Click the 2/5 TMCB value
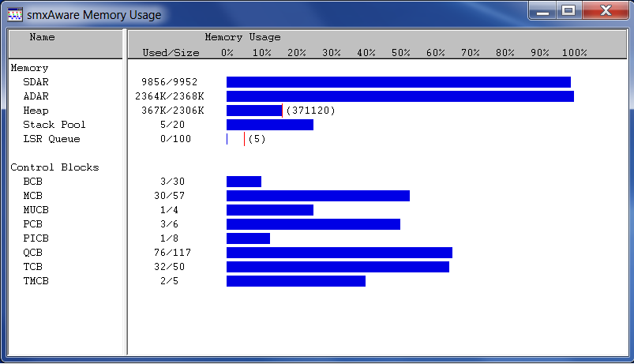Screen dimensions: 634x364 tap(170, 281)
